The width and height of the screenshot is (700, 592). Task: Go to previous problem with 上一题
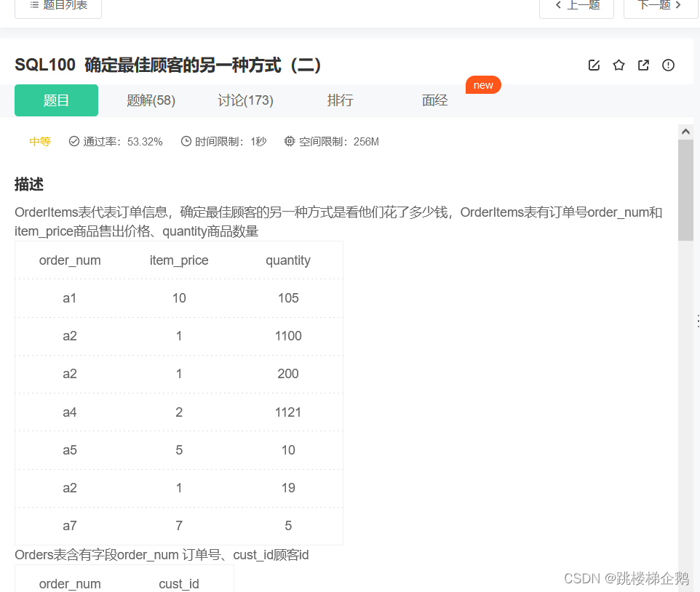(576, 7)
